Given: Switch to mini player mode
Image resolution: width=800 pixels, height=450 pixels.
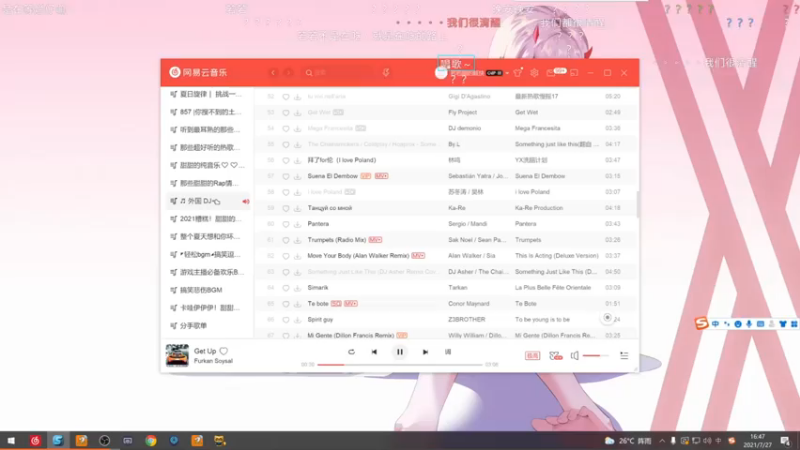Looking at the screenshot, I should [x=574, y=73].
